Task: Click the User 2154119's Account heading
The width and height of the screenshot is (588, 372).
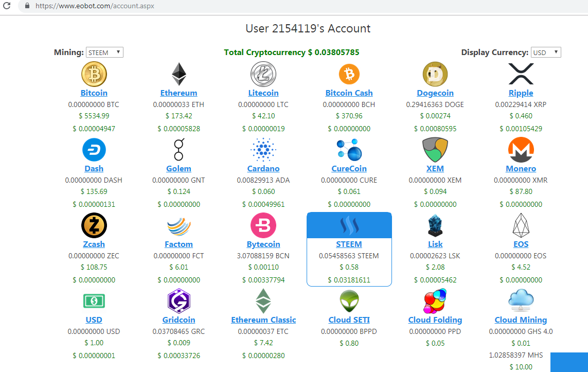Action: tap(308, 28)
